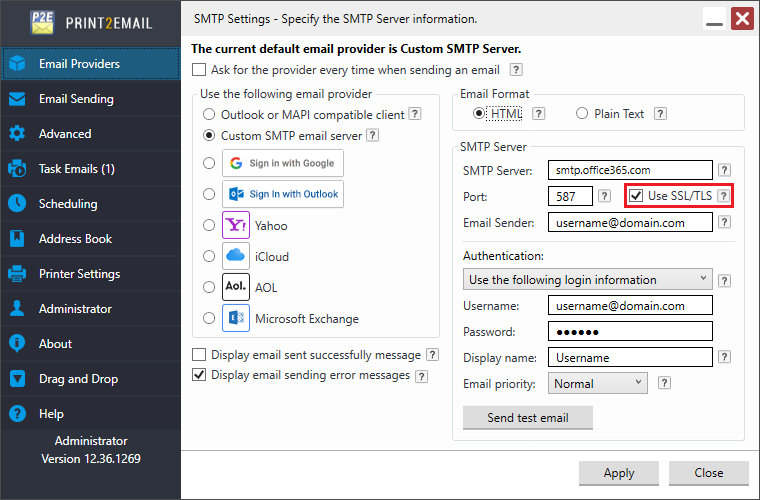Go to Printer Settings in sidebar

click(79, 274)
